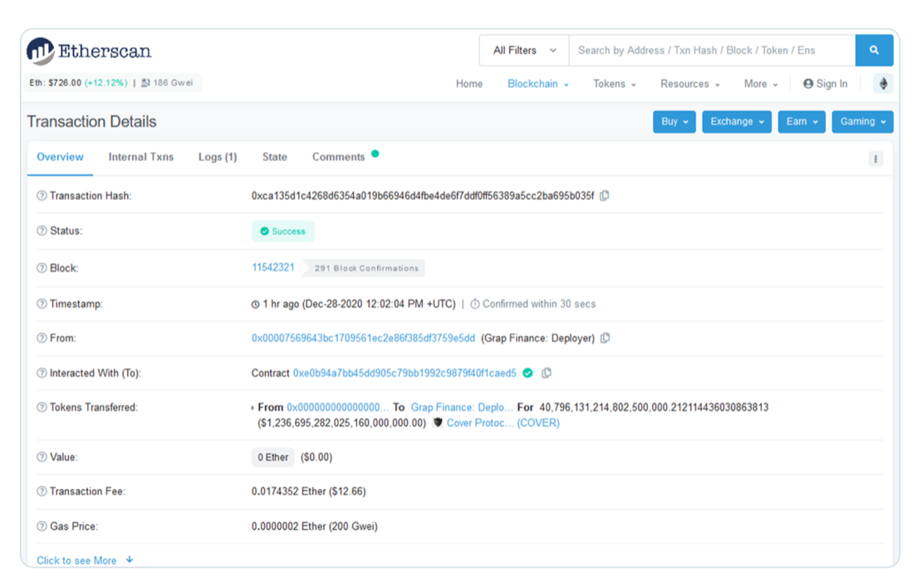
Task: Open the From address 0x00007569643bc link
Action: (x=363, y=338)
